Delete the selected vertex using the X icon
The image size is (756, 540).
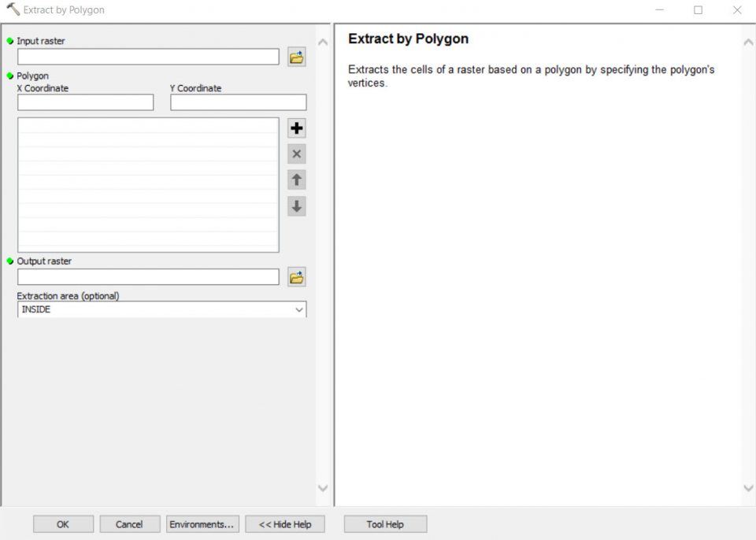pyautogui.click(x=296, y=153)
